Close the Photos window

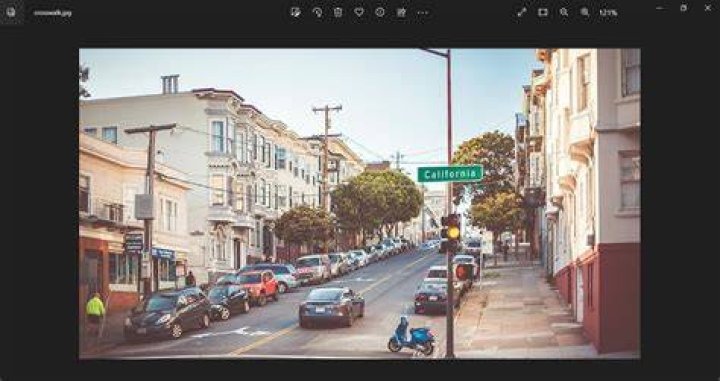[x=708, y=8]
